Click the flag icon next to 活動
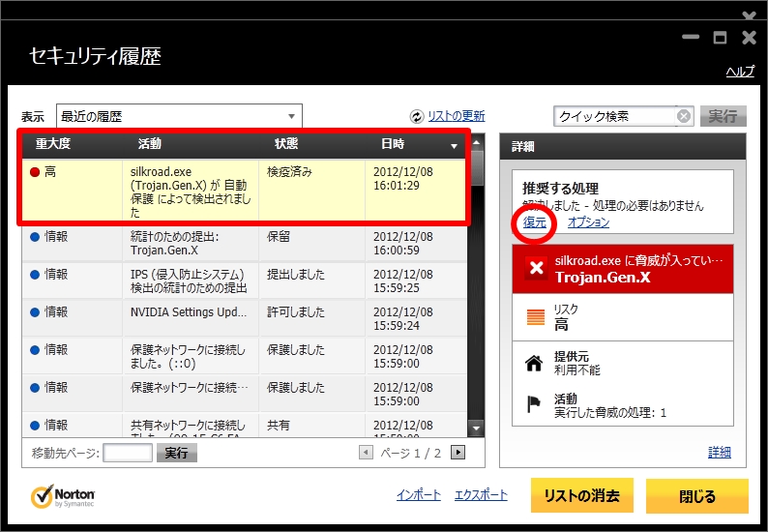This screenshot has height=532, width=768. [x=533, y=404]
